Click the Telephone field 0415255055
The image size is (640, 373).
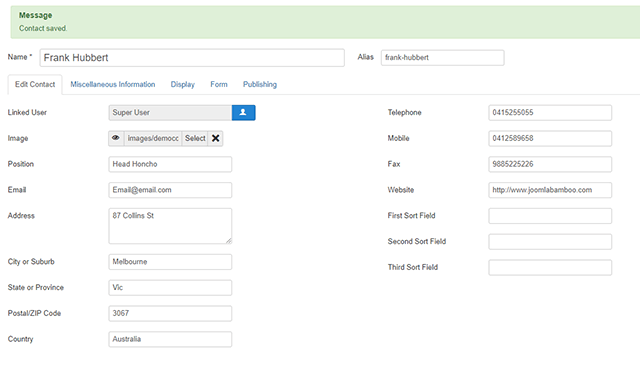tap(550, 113)
